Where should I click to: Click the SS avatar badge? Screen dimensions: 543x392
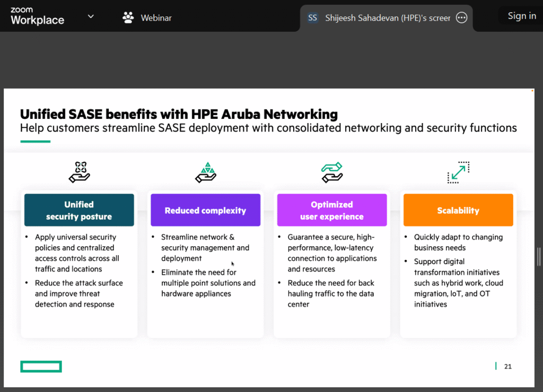312,18
